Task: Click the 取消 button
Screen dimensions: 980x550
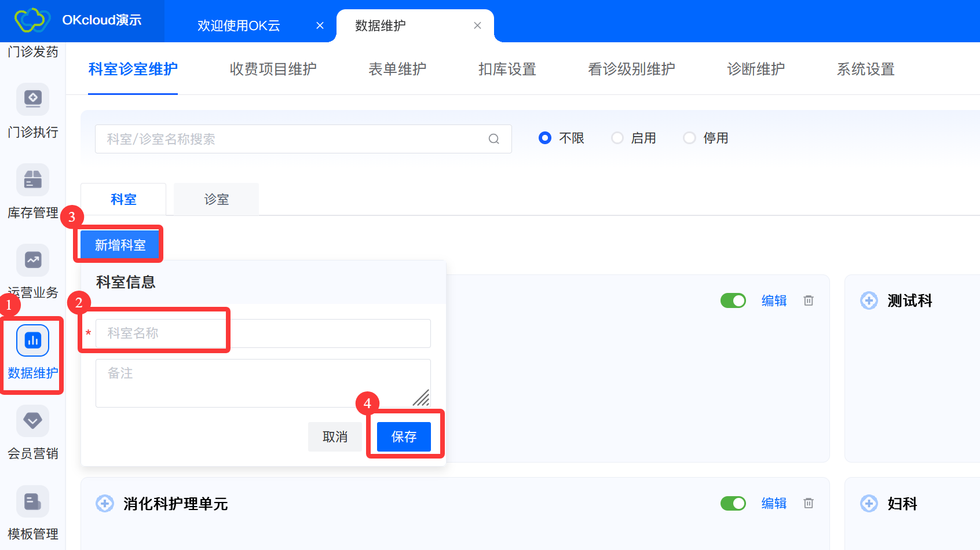Action: tap(335, 437)
